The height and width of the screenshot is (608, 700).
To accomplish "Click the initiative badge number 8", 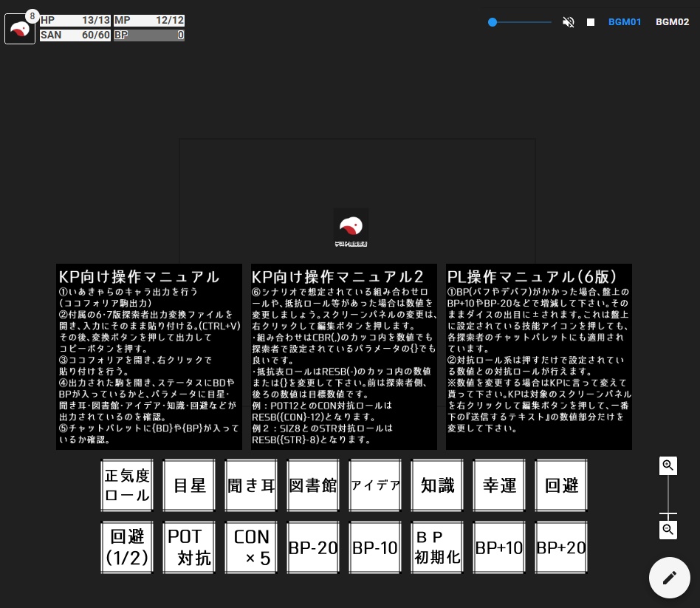I will coord(32,16).
